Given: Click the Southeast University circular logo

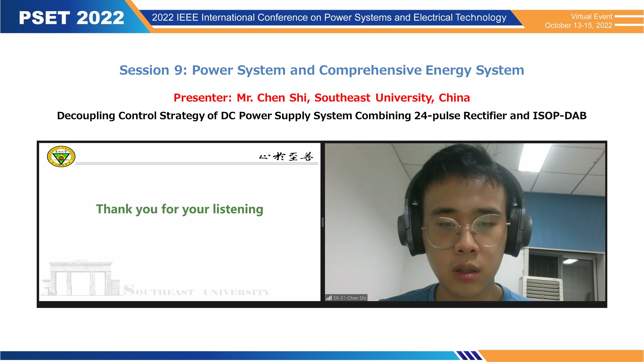Looking at the screenshot, I should (61, 156).
